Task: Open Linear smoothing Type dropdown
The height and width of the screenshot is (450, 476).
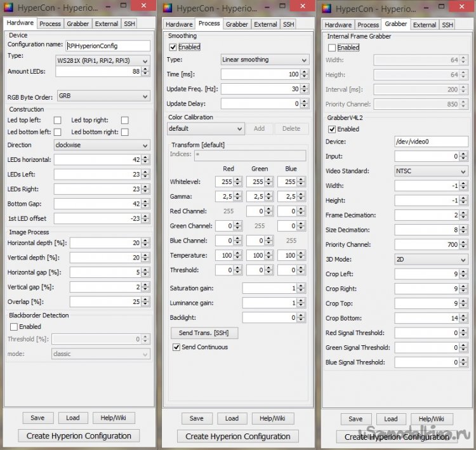Action: (263, 60)
